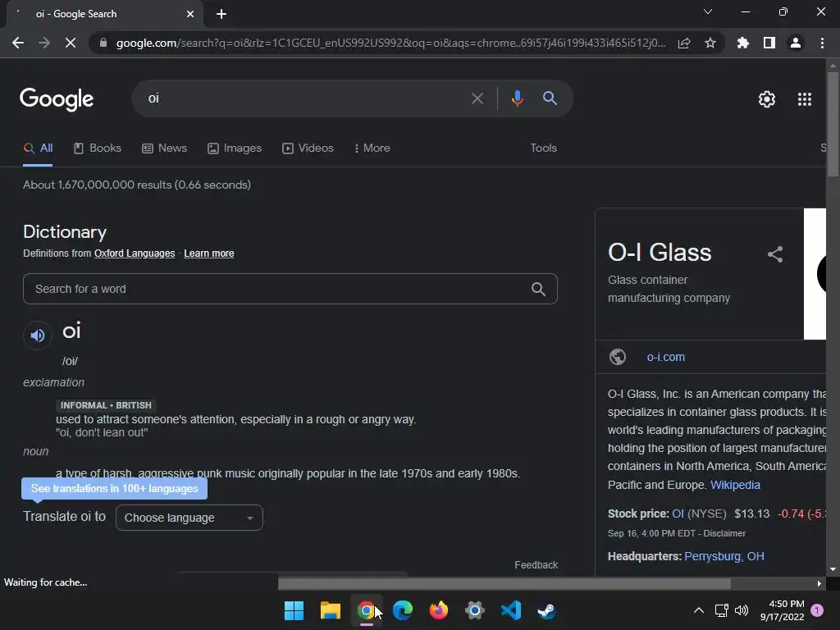
Task: Click vertical scrollbar down arrow
Action: pyautogui.click(x=833, y=569)
